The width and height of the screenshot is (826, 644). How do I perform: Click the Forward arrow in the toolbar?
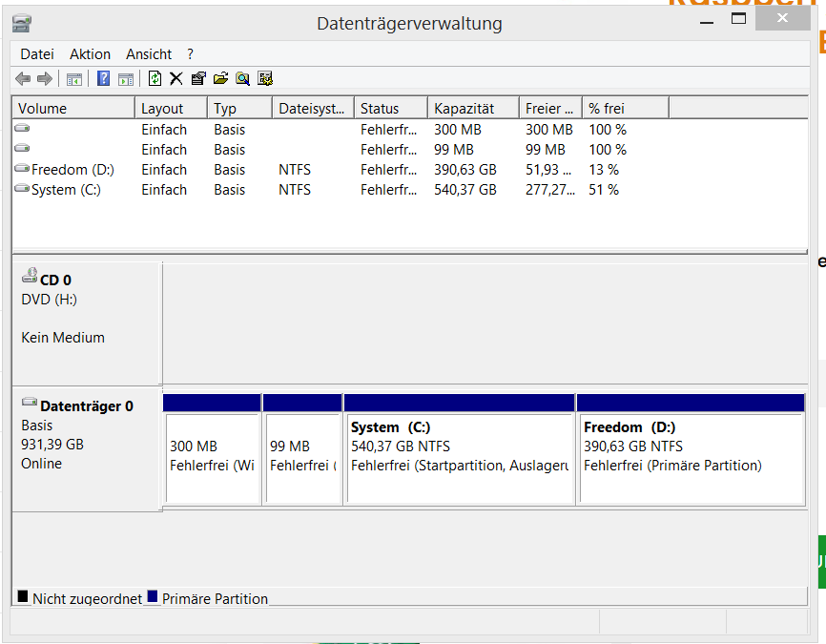pyautogui.click(x=45, y=79)
